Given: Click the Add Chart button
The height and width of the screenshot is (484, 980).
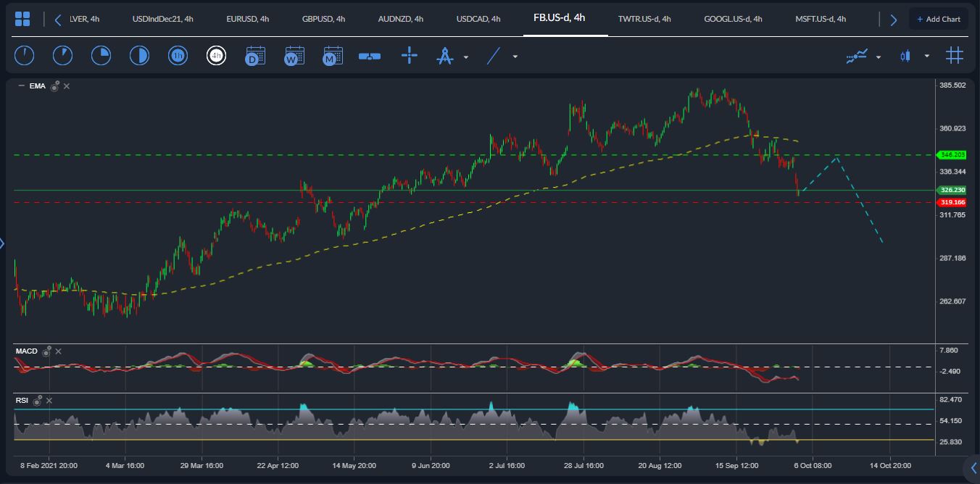Looking at the screenshot, I should coord(939,19).
